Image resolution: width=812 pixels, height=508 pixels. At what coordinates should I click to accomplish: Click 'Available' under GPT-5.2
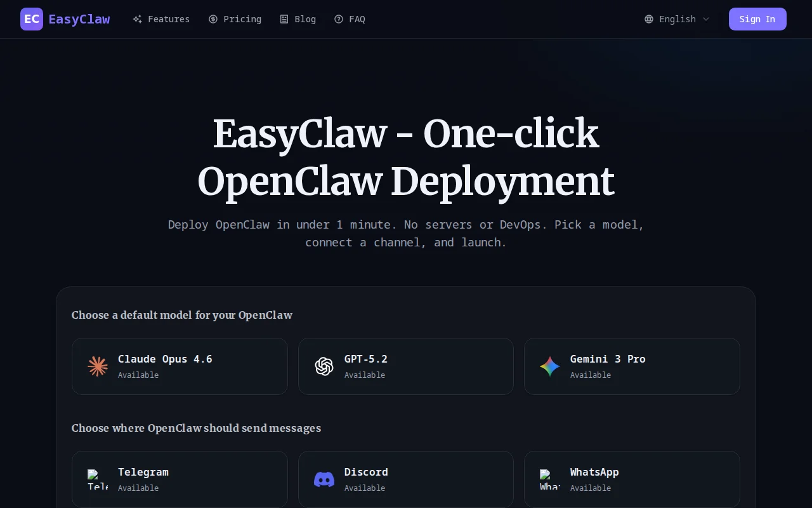coord(365,375)
